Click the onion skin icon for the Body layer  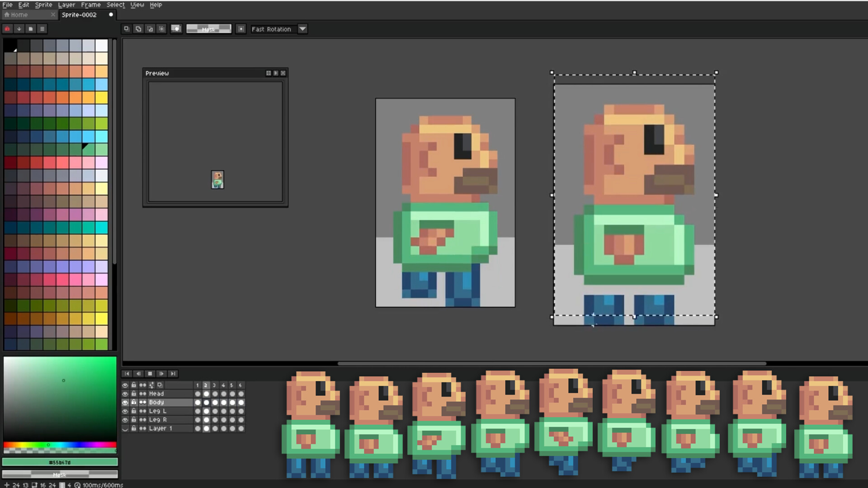point(143,402)
